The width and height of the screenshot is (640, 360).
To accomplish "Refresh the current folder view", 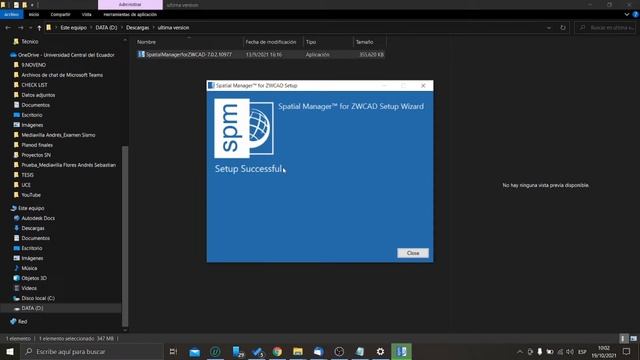I will click(x=563, y=28).
